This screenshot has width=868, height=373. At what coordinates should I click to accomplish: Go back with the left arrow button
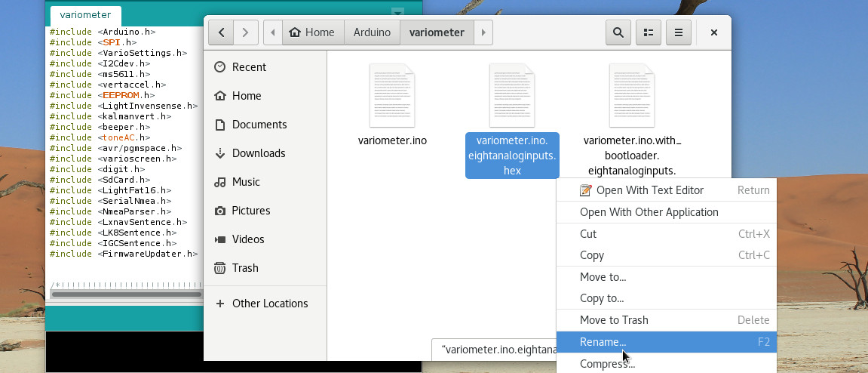pos(221,32)
